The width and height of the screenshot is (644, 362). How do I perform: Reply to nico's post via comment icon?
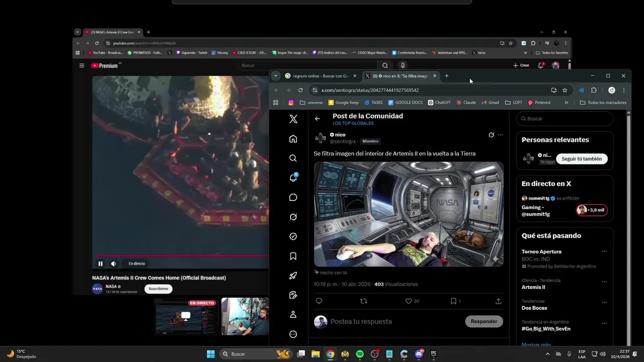click(319, 301)
